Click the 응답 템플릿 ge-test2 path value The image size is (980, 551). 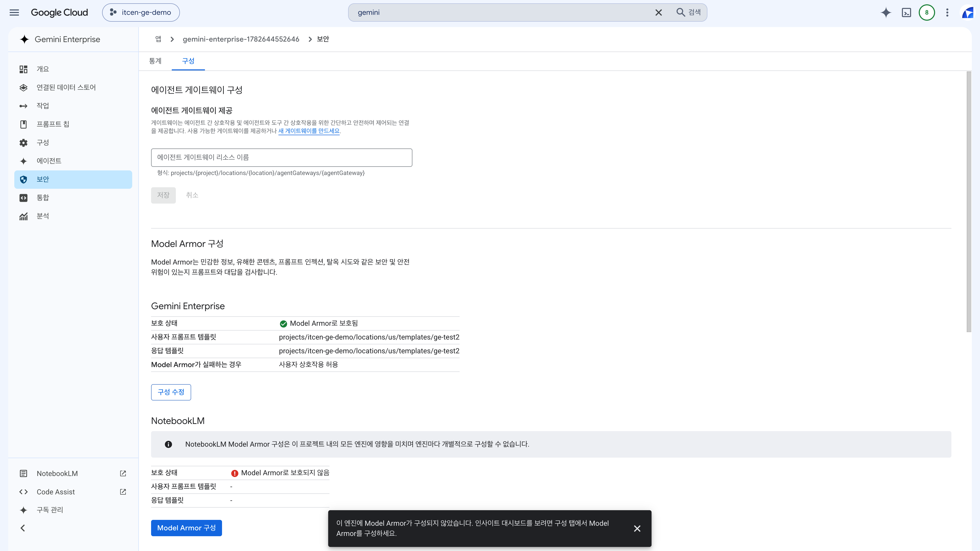pyautogui.click(x=369, y=350)
